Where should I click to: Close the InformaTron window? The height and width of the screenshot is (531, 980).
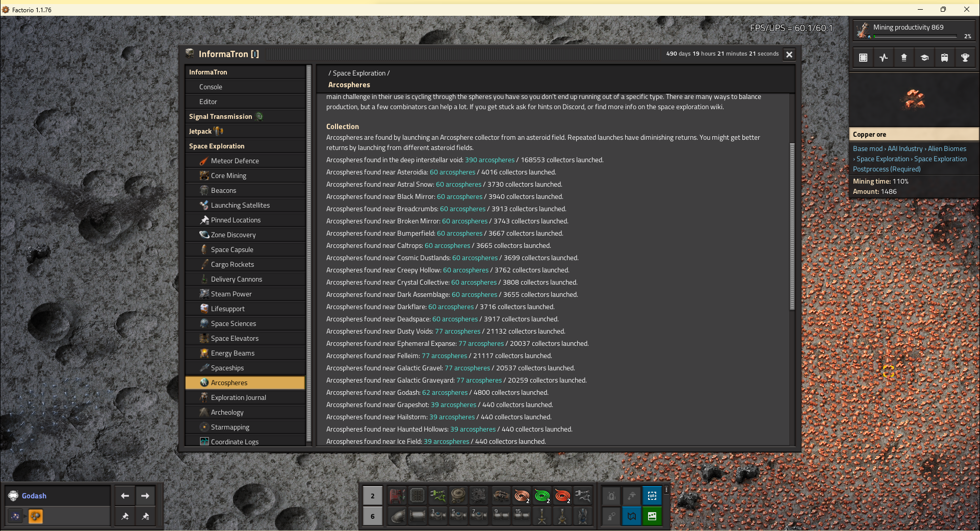pos(789,55)
